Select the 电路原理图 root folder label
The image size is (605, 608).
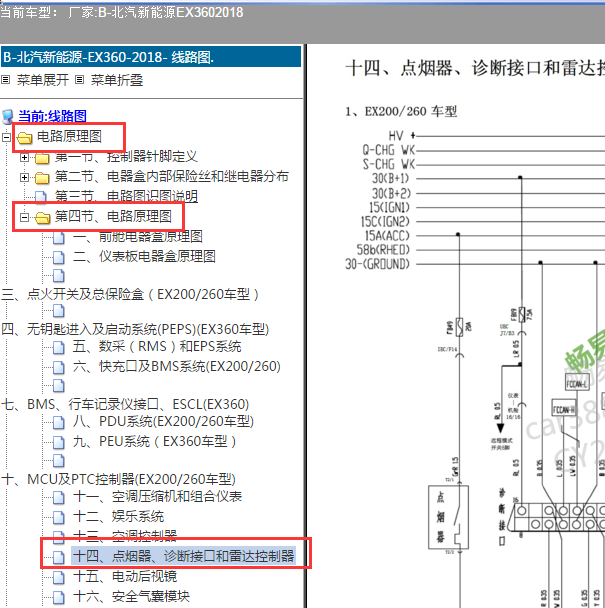tap(69, 136)
